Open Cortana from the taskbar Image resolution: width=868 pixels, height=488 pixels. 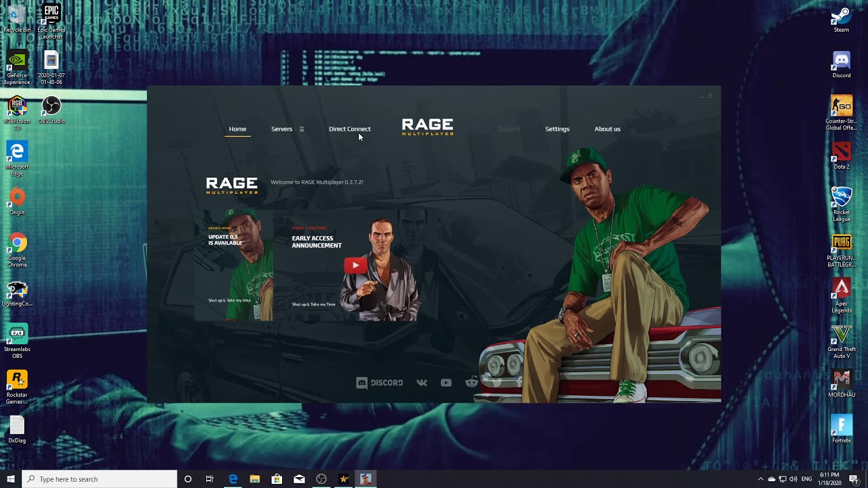[x=188, y=479]
